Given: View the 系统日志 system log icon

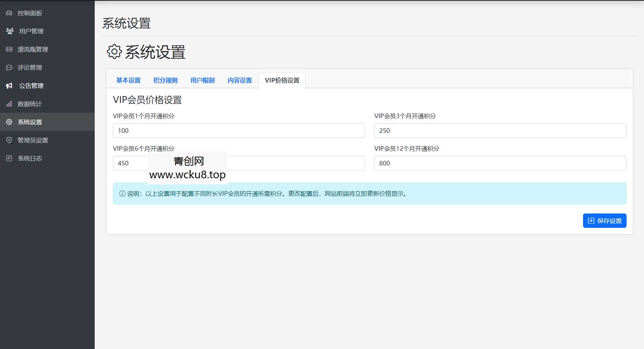Looking at the screenshot, I should pyautogui.click(x=9, y=158).
